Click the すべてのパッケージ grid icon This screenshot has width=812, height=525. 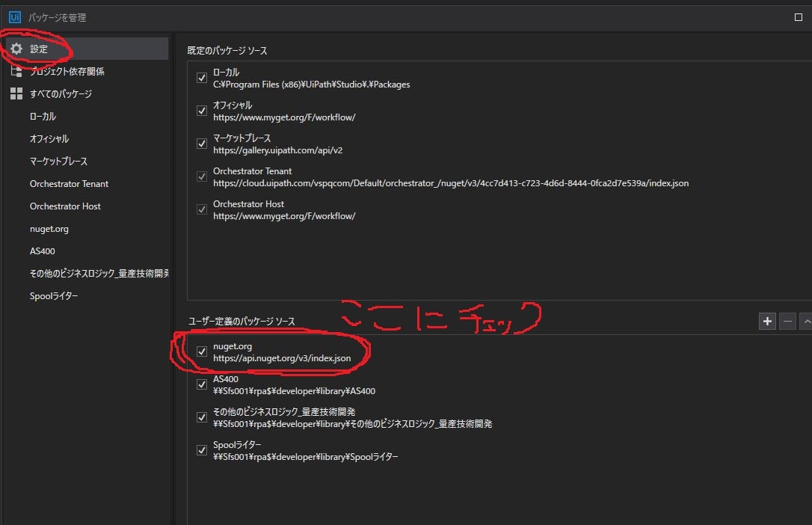pos(18,93)
